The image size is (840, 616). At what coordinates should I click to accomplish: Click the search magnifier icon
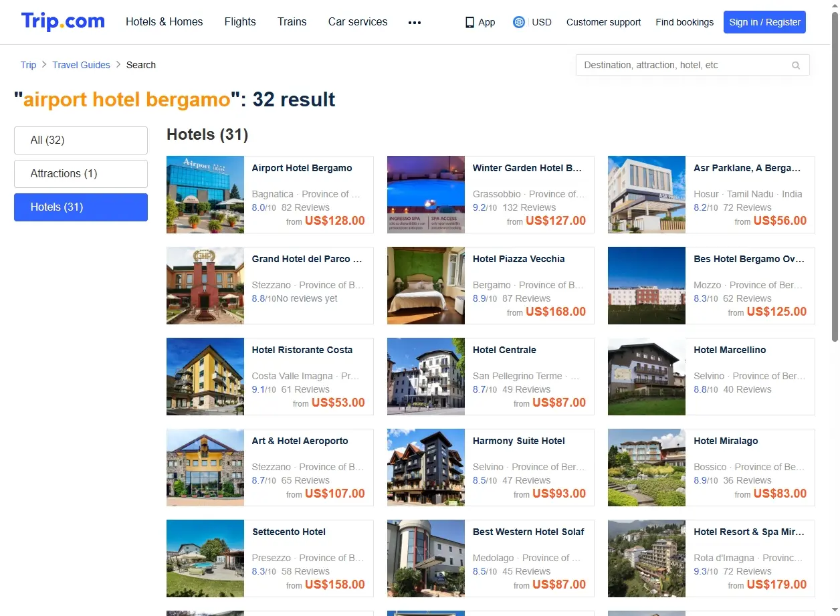point(796,65)
